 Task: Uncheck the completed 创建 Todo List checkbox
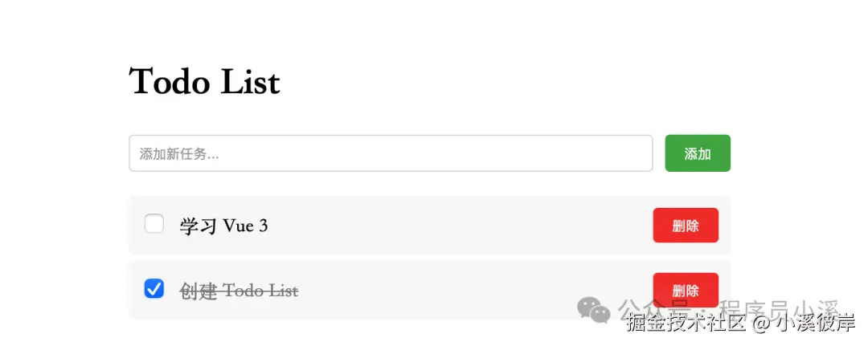pyautogui.click(x=154, y=289)
